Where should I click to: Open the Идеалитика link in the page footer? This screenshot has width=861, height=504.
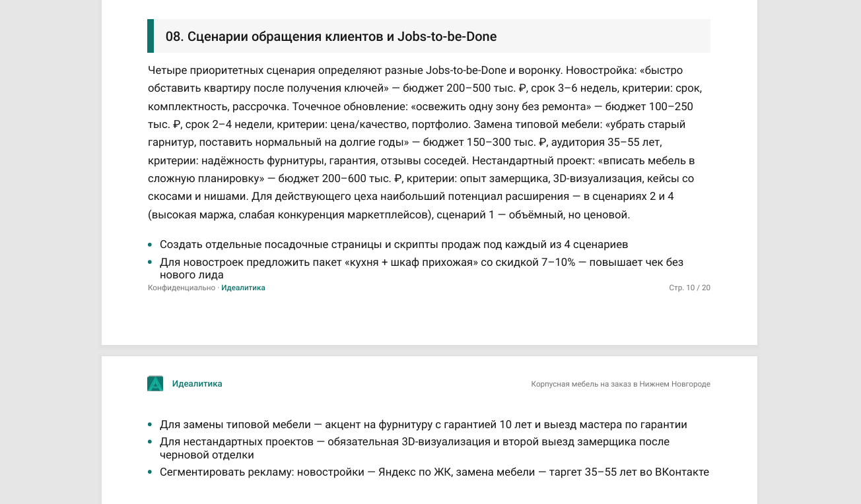click(243, 288)
